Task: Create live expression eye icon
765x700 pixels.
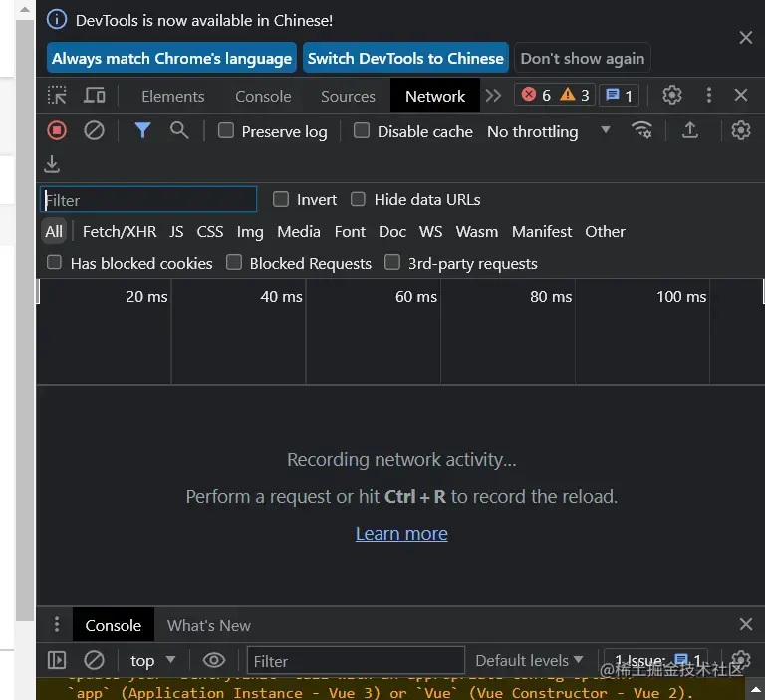Action: pos(214,660)
